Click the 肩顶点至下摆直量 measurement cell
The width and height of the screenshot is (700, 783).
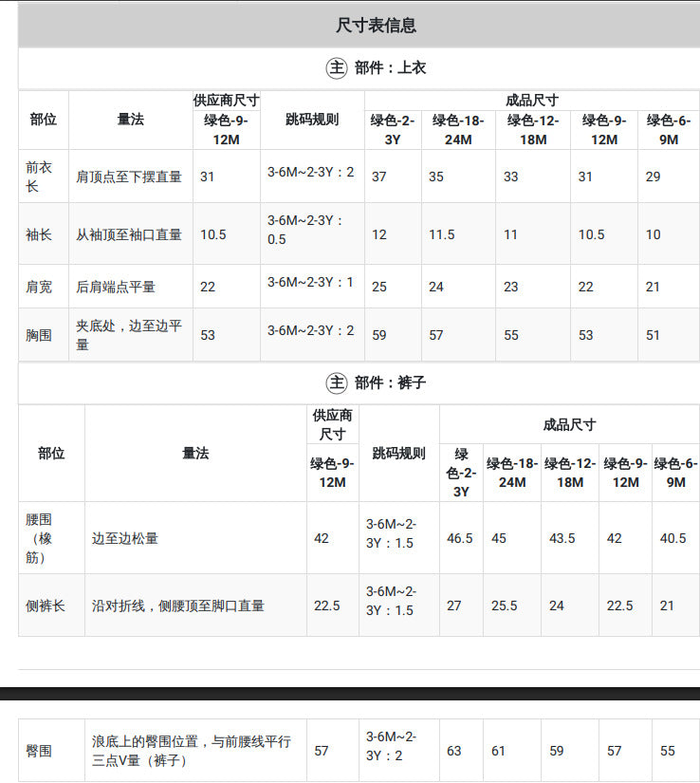tap(131, 177)
